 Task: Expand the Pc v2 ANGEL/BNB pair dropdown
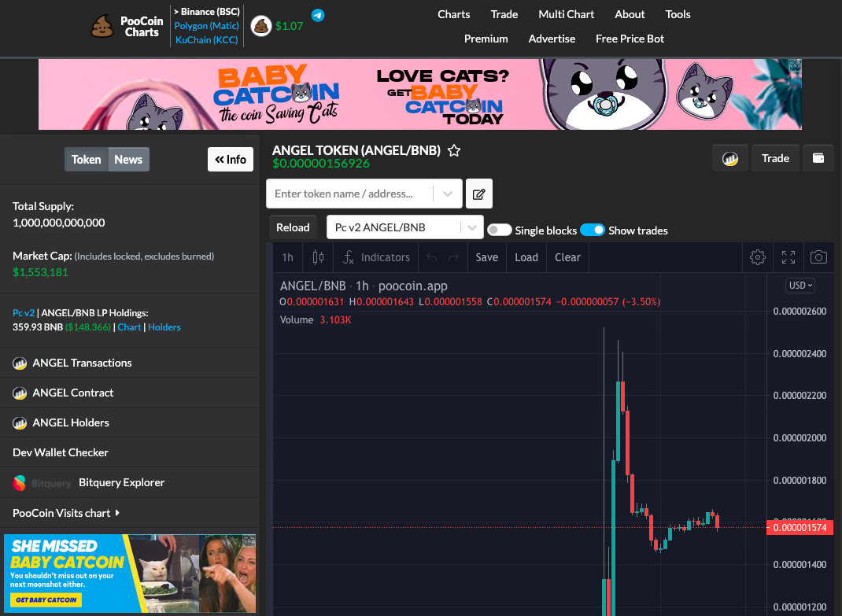[471, 227]
